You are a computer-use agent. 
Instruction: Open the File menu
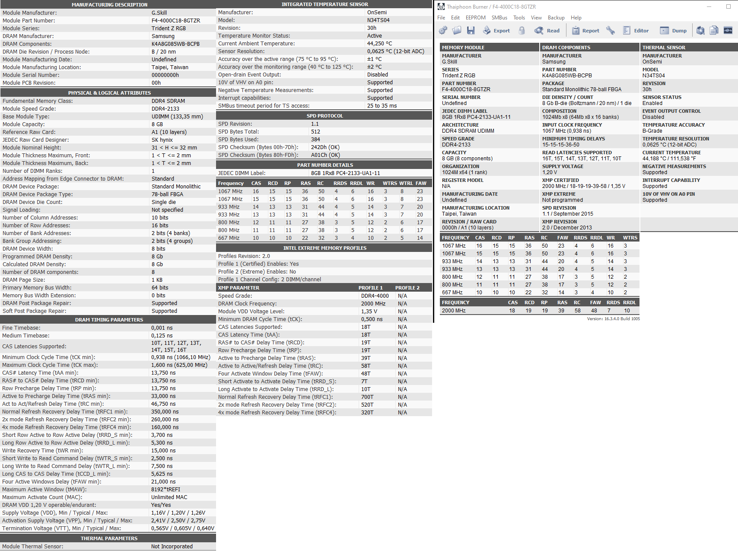tap(441, 18)
